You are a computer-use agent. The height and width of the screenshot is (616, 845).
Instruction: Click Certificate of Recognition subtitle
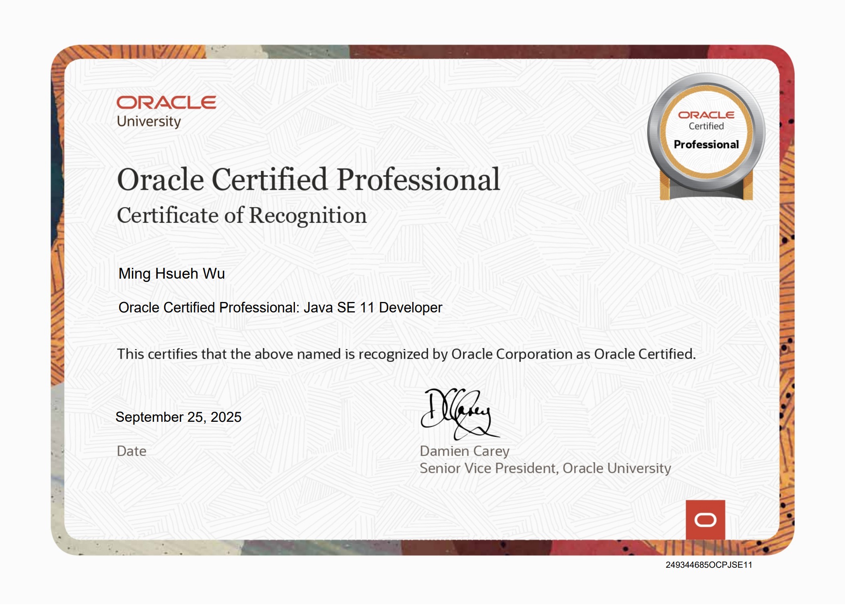point(241,216)
